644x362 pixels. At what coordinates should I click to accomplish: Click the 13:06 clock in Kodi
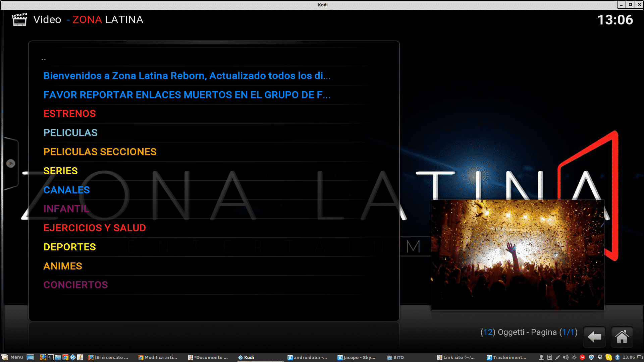click(615, 20)
